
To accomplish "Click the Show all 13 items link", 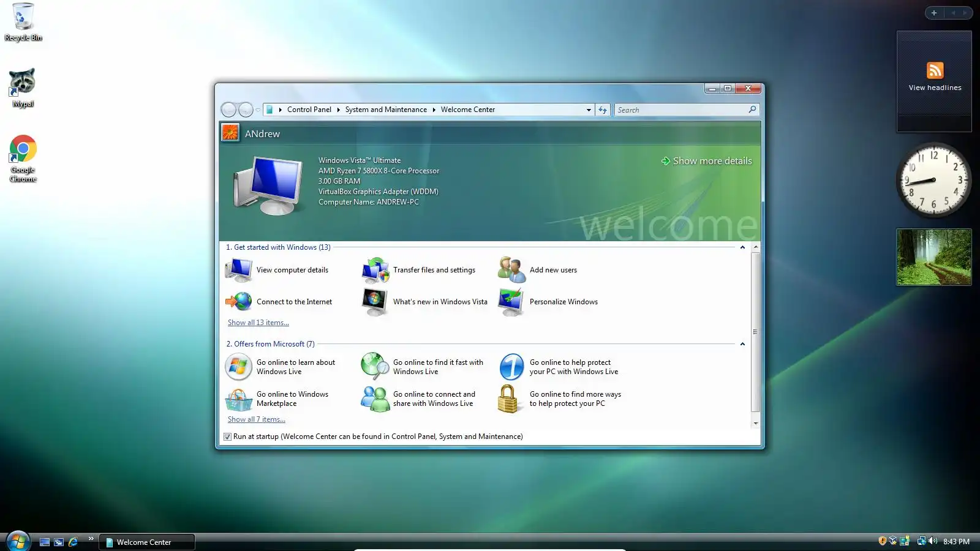I will point(258,323).
